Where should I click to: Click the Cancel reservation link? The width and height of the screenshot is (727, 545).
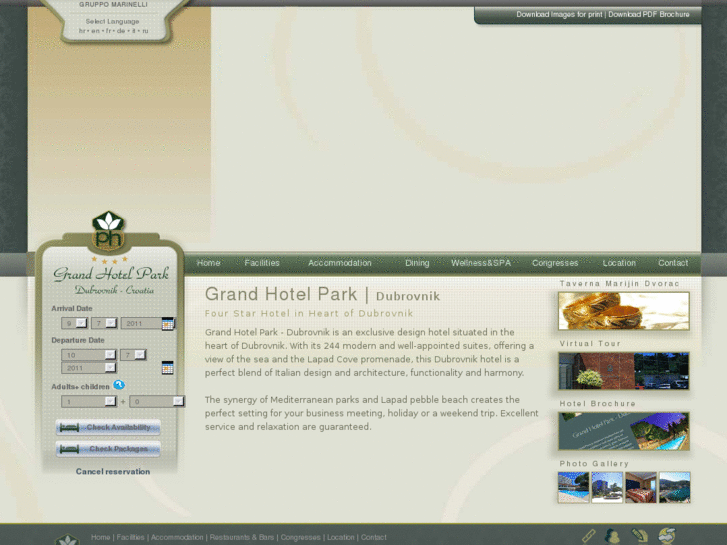click(x=113, y=472)
